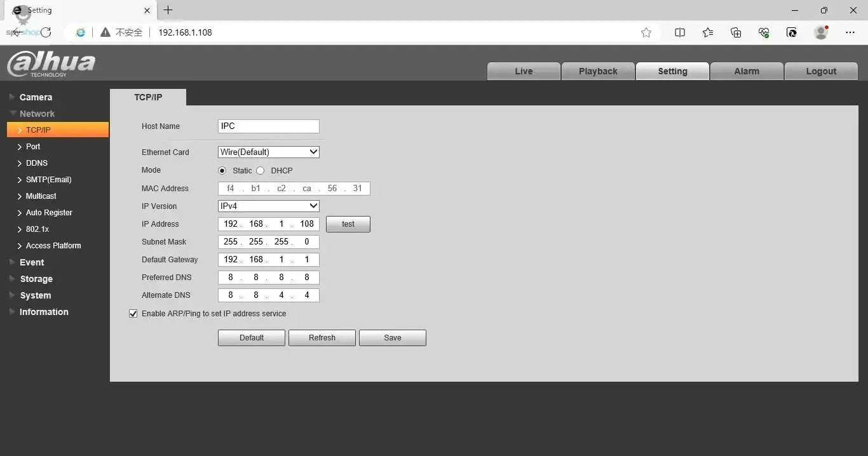
Task: Expand the Camera section in sidebar
Action: [36, 97]
